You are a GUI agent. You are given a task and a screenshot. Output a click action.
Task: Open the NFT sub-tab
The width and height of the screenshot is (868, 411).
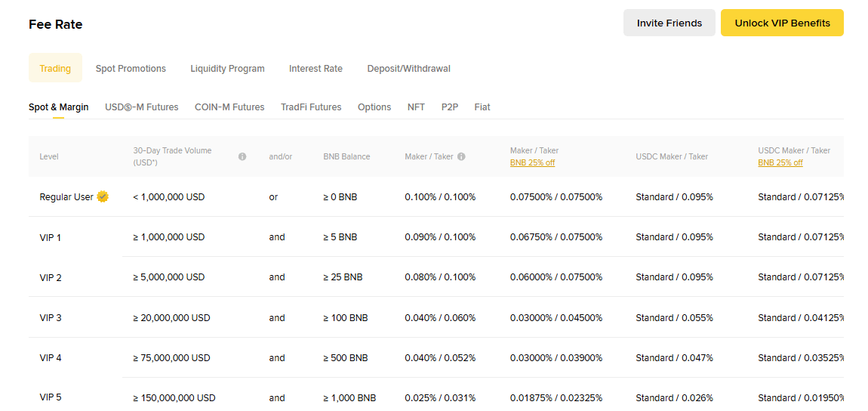(x=417, y=107)
